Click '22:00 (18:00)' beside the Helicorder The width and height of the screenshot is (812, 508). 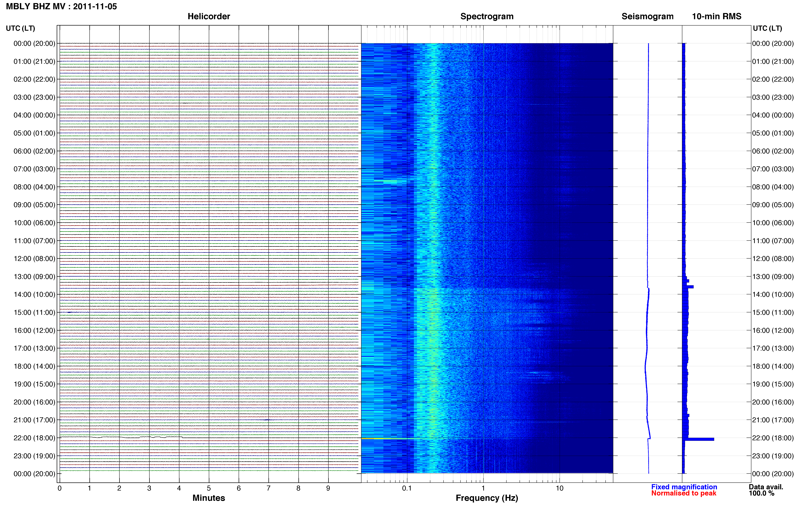[34, 438]
